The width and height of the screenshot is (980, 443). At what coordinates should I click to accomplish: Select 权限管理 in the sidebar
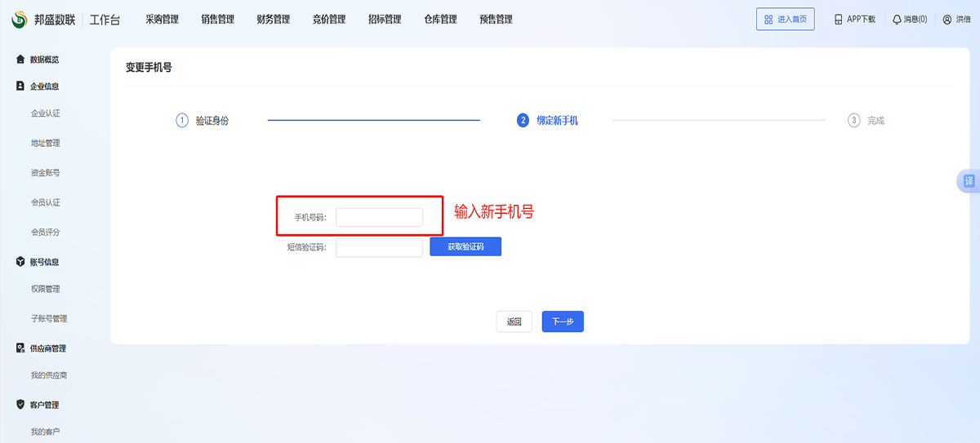(46, 289)
